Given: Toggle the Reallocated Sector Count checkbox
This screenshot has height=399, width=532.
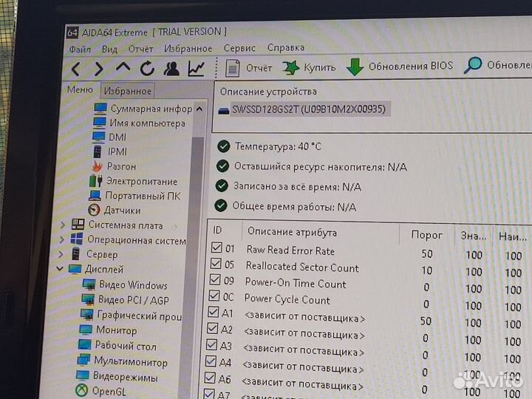Looking at the screenshot, I should click(216, 265).
